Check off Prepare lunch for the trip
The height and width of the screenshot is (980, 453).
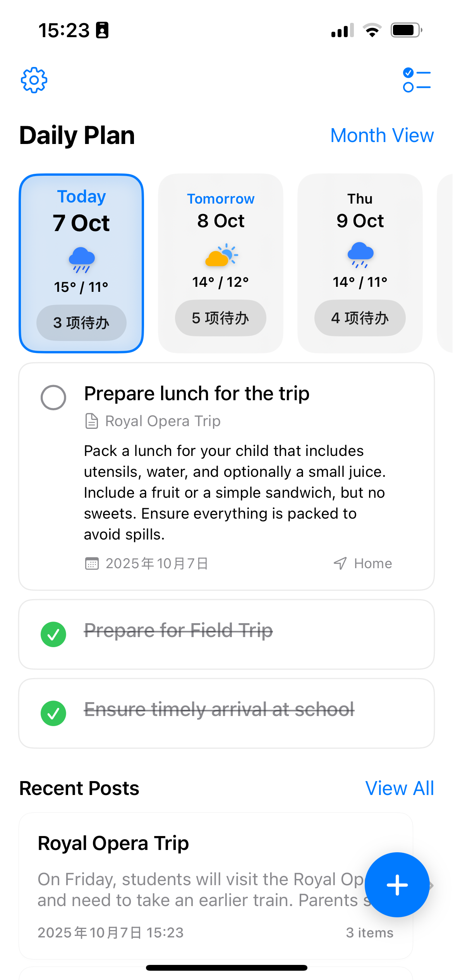[x=53, y=397]
